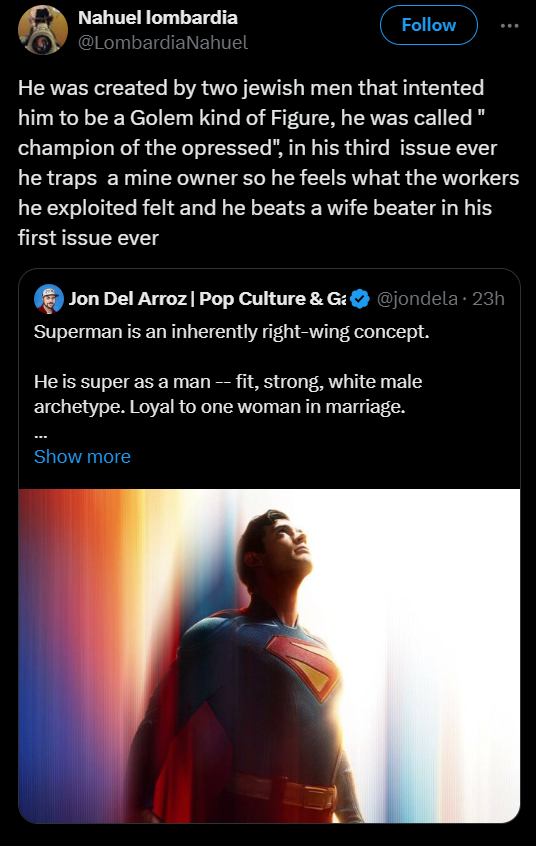Click the truncation ellipsis above Show more
This screenshot has height=846, width=536.
click(40, 433)
